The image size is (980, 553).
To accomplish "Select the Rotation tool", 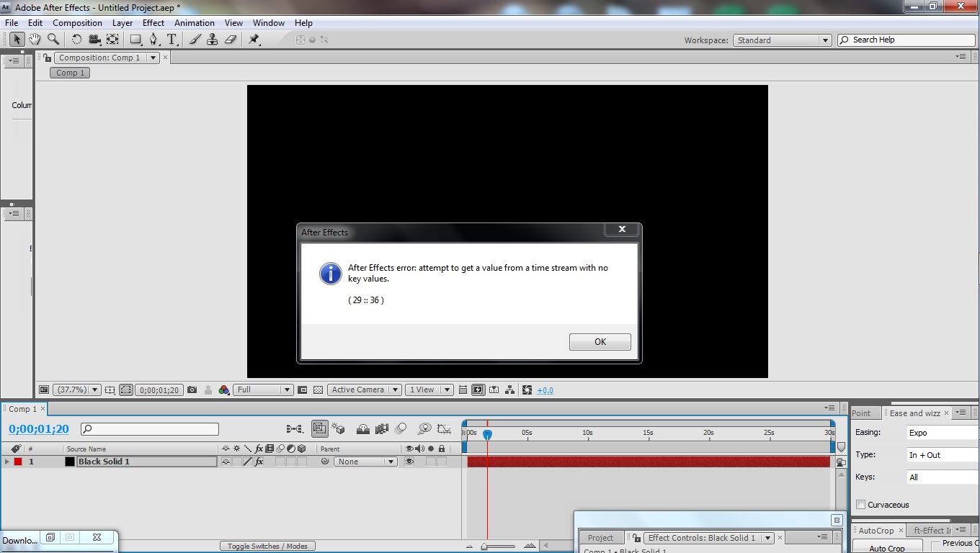I will pos(76,40).
